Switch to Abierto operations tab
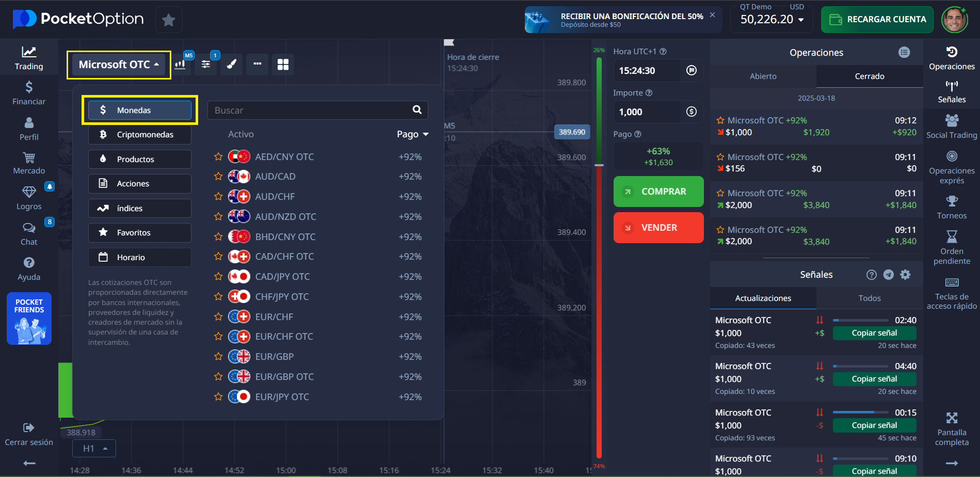980x477 pixels. (763, 76)
